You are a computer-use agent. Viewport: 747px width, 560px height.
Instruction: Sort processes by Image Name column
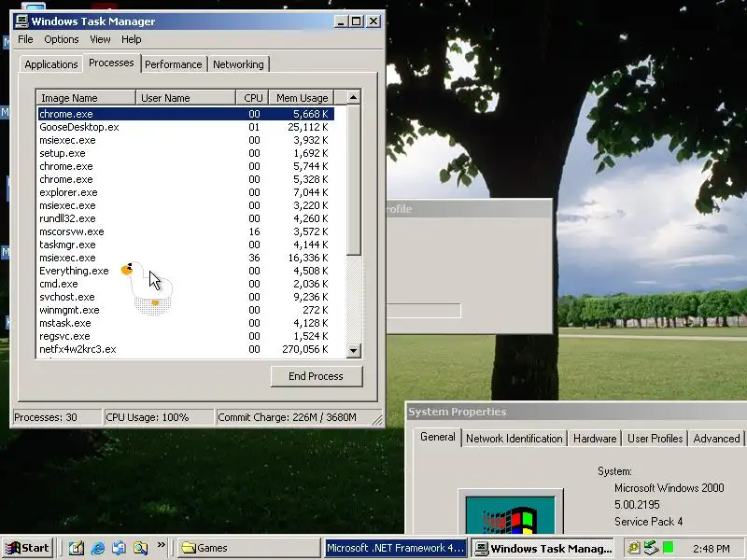pyautogui.click(x=86, y=98)
